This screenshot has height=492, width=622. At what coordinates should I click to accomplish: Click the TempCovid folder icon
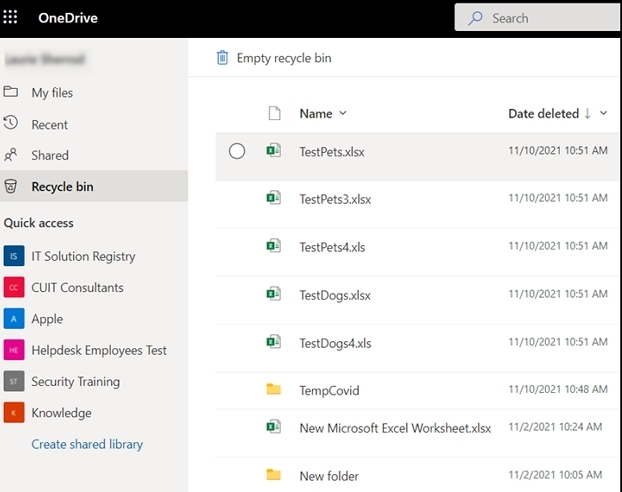pyautogui.click(x=274, y=389)
